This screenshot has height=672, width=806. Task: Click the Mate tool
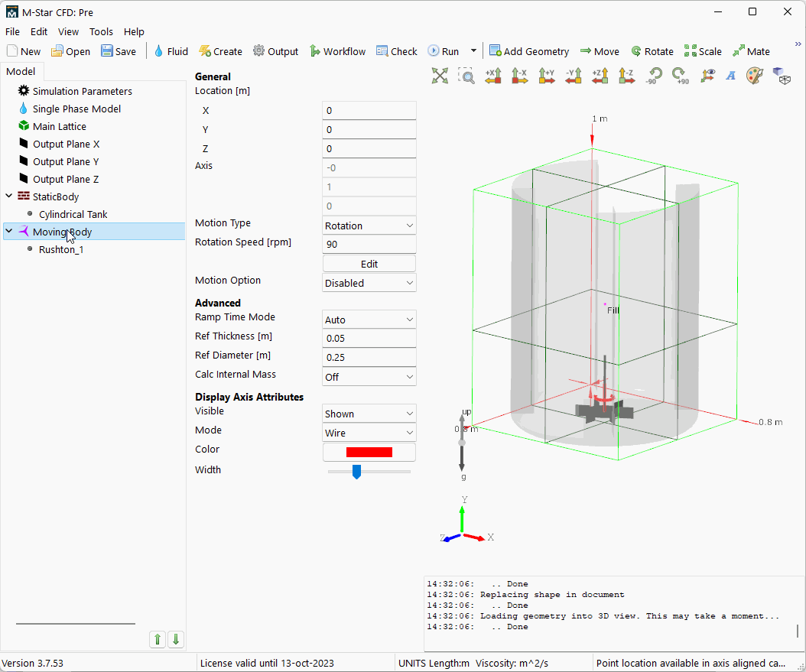pyautogui.click(x=751, y=51)
